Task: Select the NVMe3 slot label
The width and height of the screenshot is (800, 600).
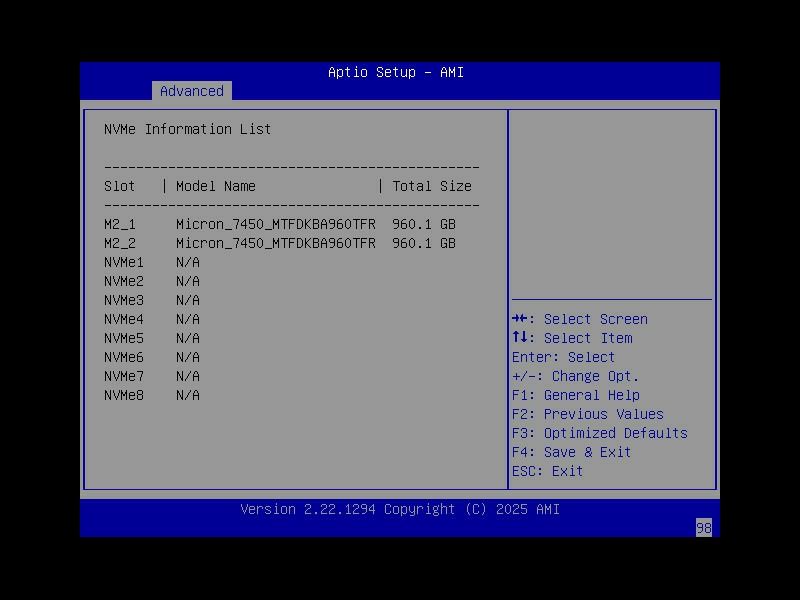Action: [124, 300]
